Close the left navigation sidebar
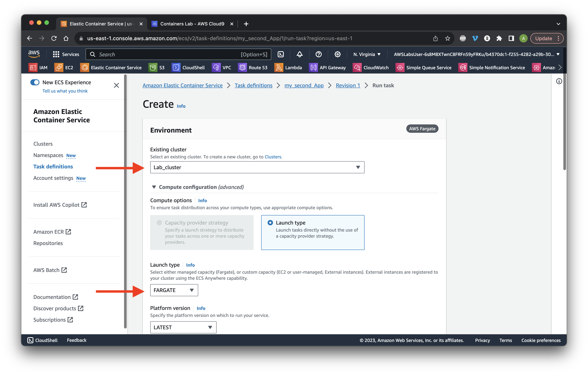The height and width of the screenshot is (374, 588). pos(116,86)
